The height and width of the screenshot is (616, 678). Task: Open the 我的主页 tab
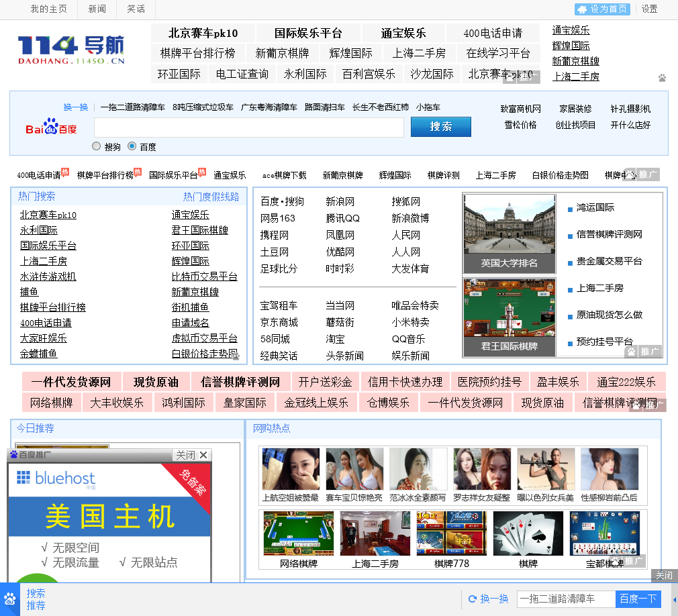pos(49,9)
